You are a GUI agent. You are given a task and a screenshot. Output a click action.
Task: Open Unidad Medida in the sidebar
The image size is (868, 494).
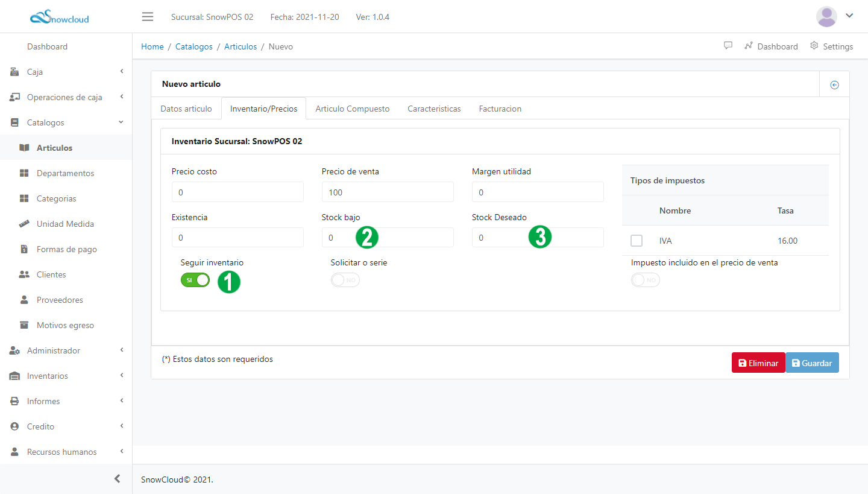pyautogui.click(x=65, y=224)
